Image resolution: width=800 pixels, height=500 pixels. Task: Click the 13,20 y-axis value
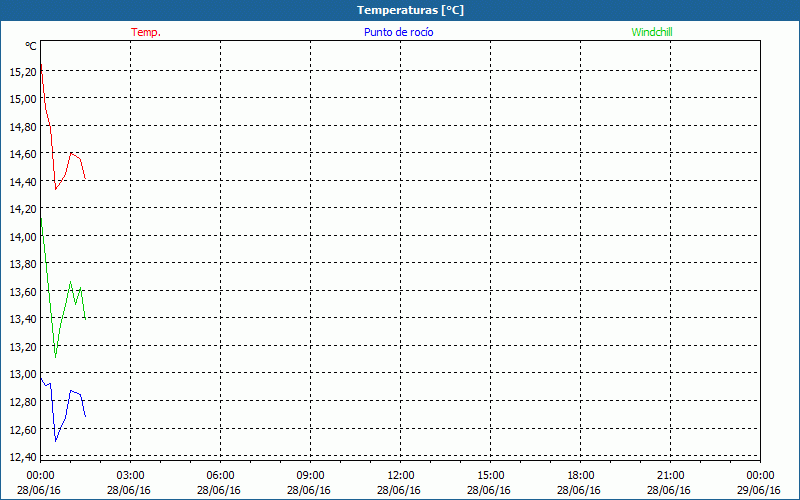[23, 347]
